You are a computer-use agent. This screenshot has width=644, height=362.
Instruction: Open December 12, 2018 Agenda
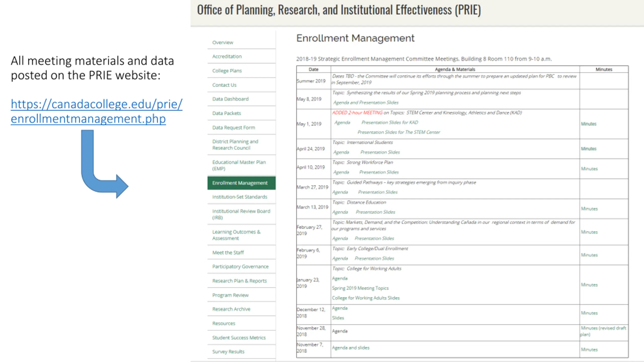(x=340, y=308)
